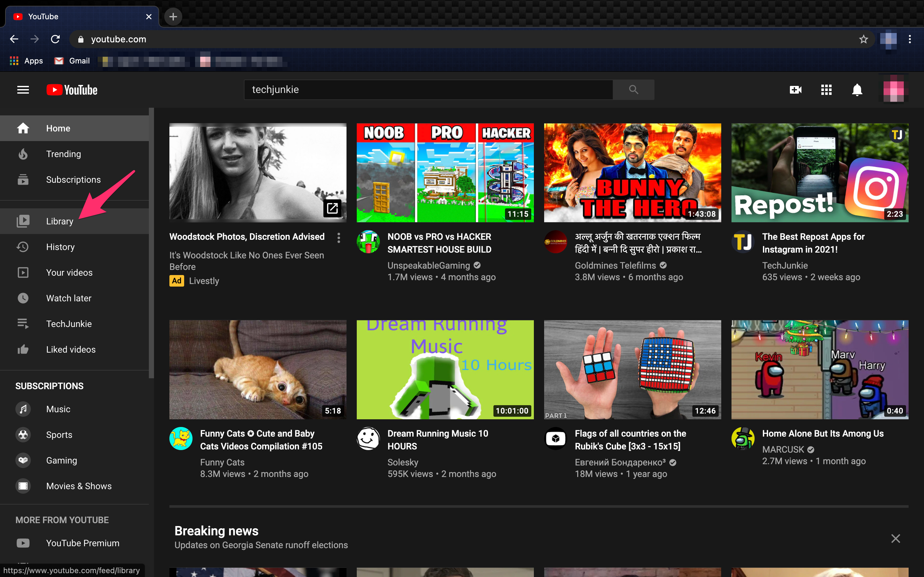This screenshot has width=924, height=577.
Task: Click the YouTube logo
Action: (x=72, y=90)
